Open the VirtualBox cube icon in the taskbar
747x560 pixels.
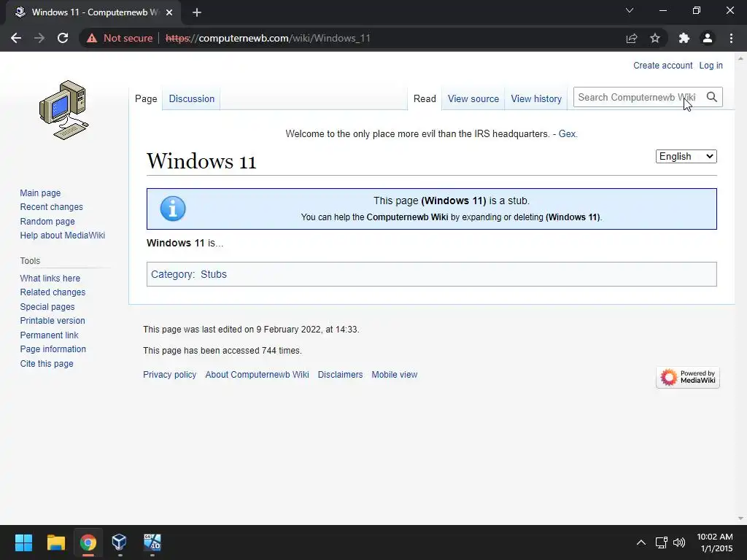(x=119, y=542)
